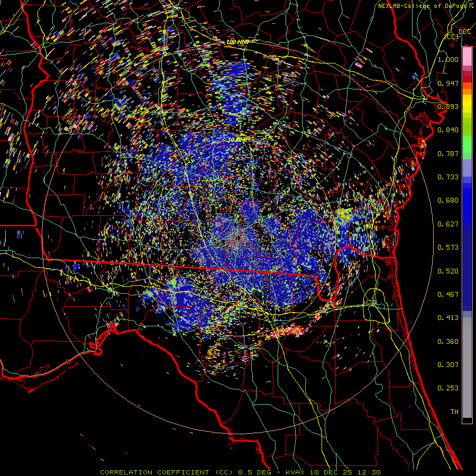The width and height of the screenshot is (476, 476).
Task: Click the 0.627 scale value
Action: (x=448, y=224)
